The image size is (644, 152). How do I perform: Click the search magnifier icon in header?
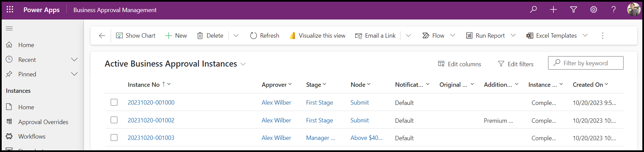pos(533,10)
